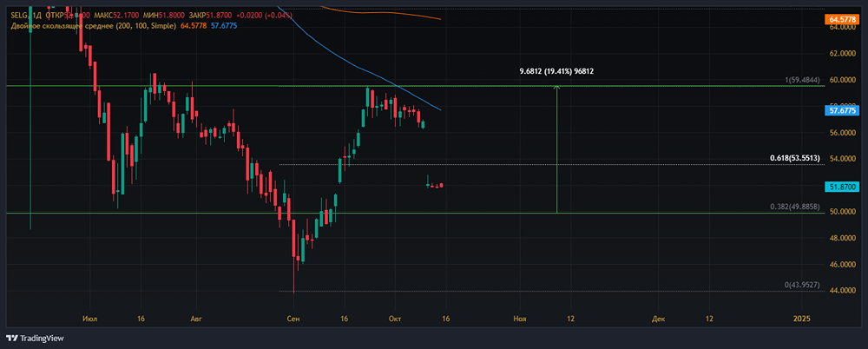The width and height of the screenshot is (868, 349).
Task: Click the 56.0000 price scale label
Action: coord(843,133)
